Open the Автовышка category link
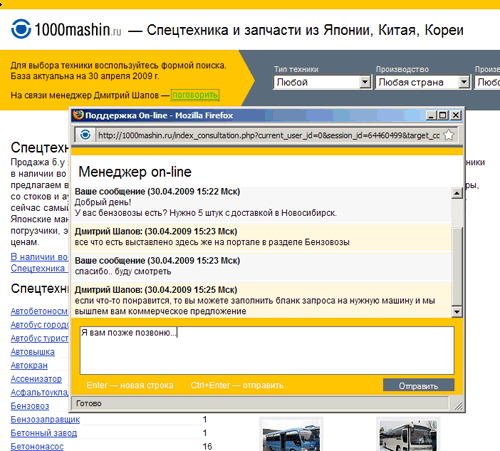Image resolution: width=500 pixels, height=451 pixels. [x=33, y=352]
